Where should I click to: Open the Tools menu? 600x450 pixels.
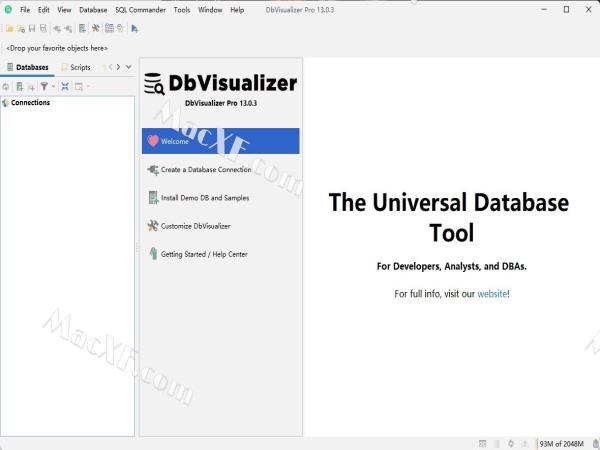click(182, 10)
